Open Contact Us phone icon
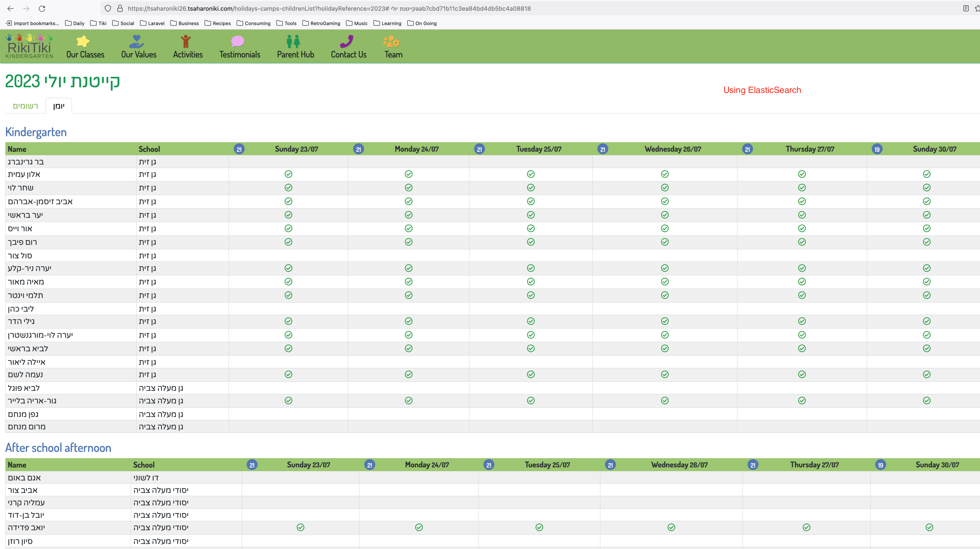This screenshot has height=549, width=980. 347,41
